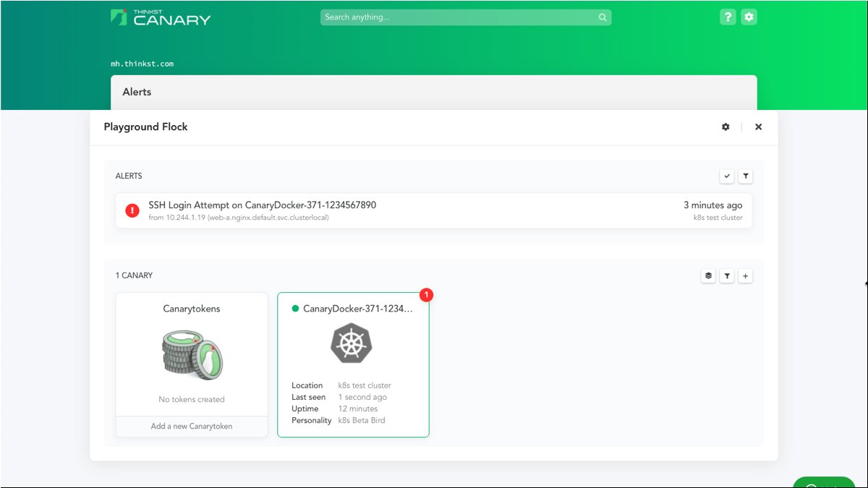This screenshot has width=868, height=488.
Task: Click the Canarytokens coin stack image
Action: (x=192, y=354)
